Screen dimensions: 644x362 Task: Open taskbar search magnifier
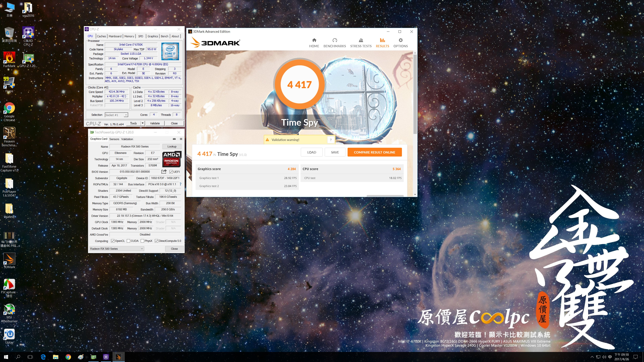pos(18,357)
